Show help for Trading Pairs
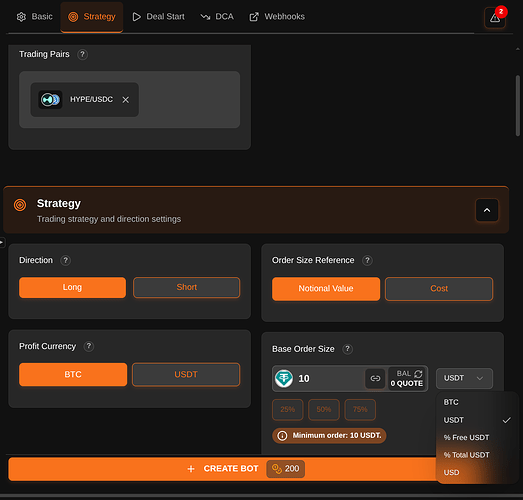523x500 pixels. click(x=82, y=54)
